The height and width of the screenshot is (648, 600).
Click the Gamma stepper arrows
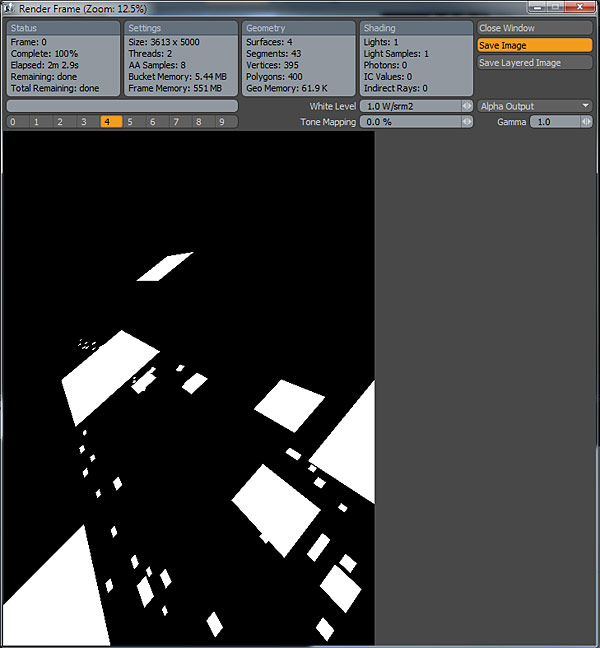click(x=586, y=122)
